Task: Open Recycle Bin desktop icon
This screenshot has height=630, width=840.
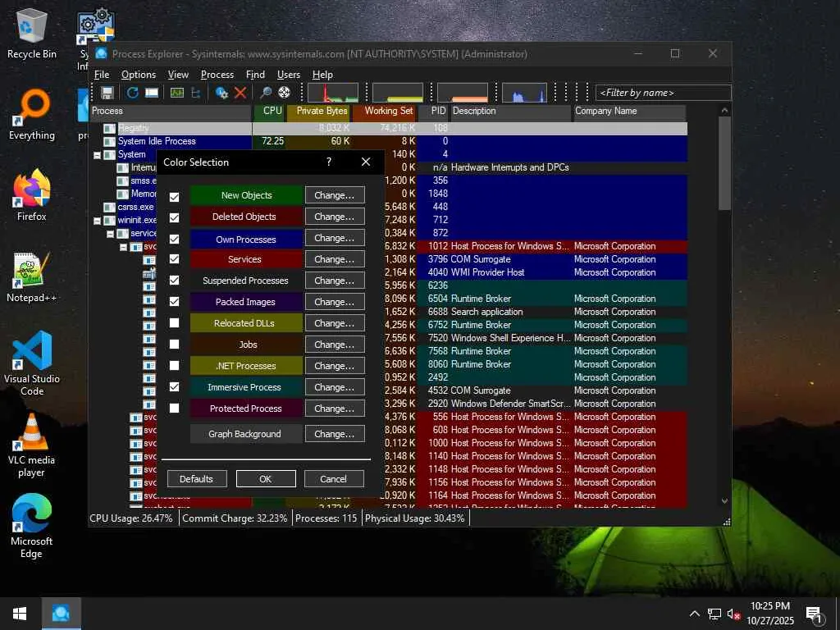Action: pos(32,33)
